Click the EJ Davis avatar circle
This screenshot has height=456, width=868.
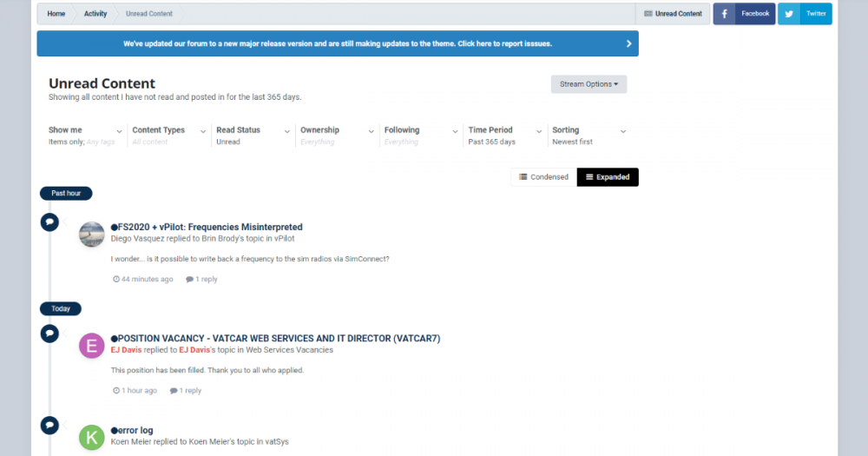click(x=92, y=346)
